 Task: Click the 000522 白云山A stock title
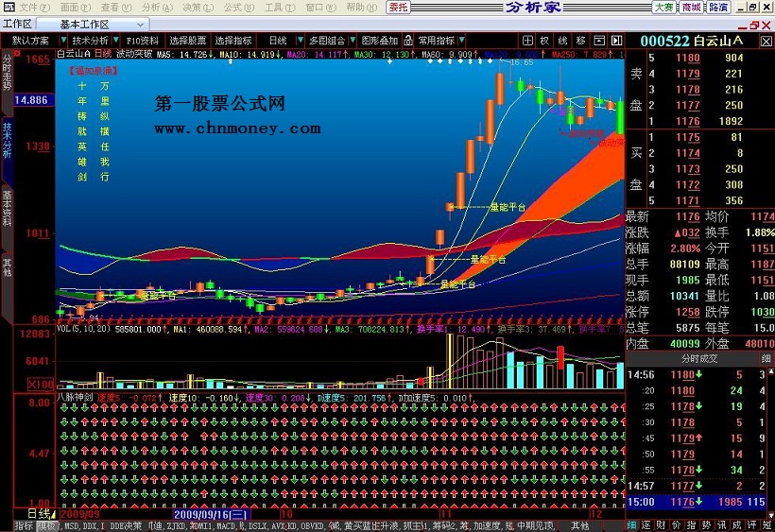tap(691, 41)
